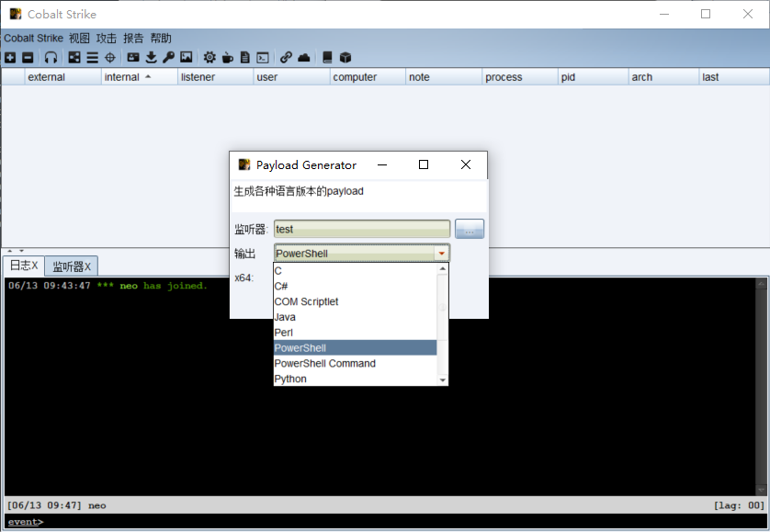The image size is (770, 532).
Task: Click event log scrollbar down arrow
Action: [761, 490]
